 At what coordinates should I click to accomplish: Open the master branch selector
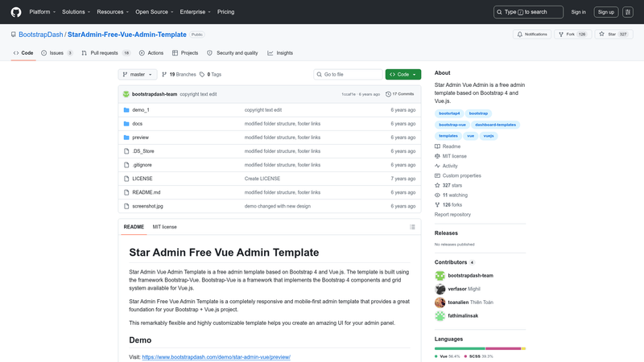click(x=138, y=74)
